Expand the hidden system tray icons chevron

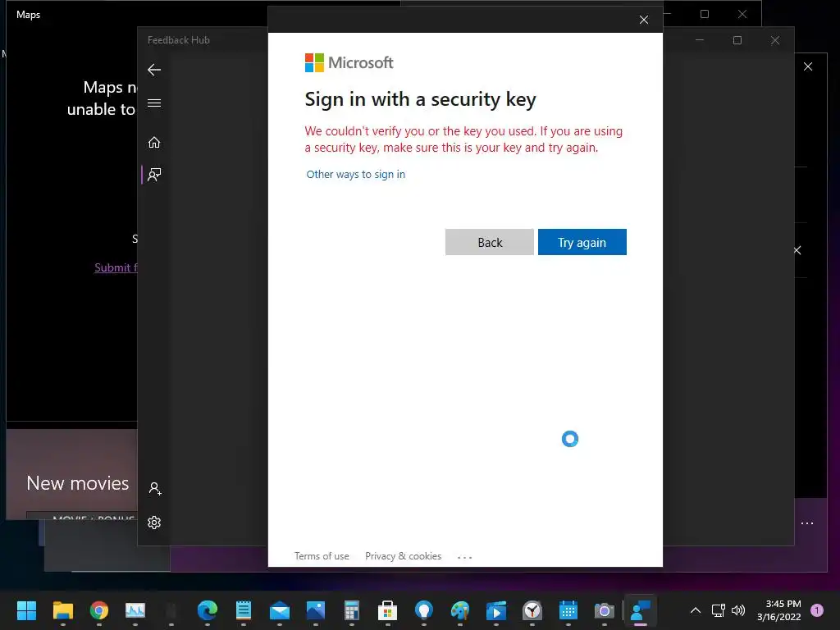[696, 610]
